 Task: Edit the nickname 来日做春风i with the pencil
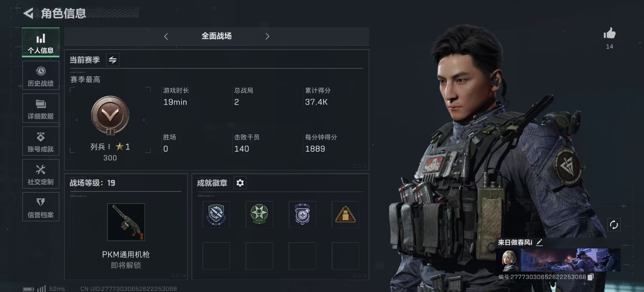point(539,242)
